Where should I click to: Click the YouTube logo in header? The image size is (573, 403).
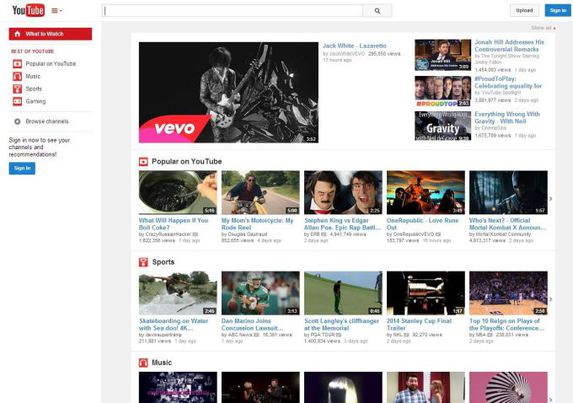[x=28, y=10]
